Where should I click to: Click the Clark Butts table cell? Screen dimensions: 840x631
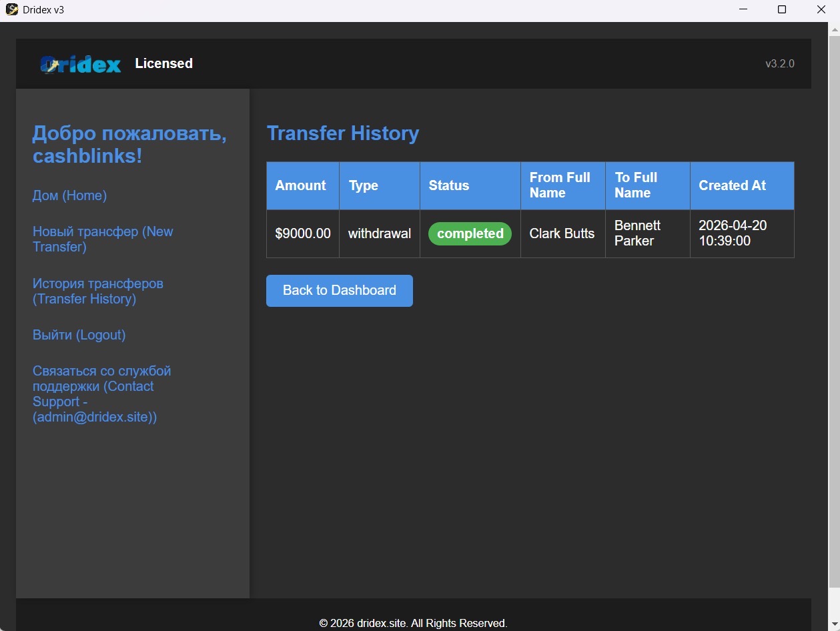pyautogui.click(x=561, y=233)
